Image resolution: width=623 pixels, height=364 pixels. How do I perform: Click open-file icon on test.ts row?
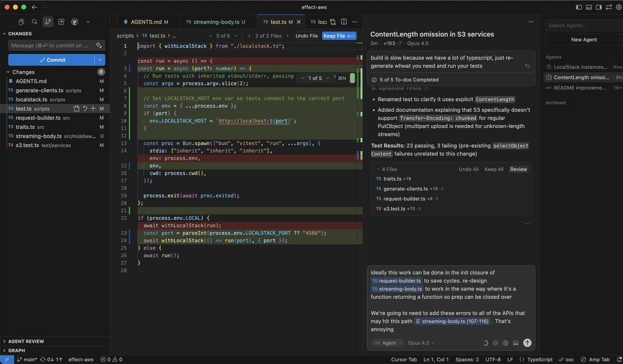coord(76,109)
